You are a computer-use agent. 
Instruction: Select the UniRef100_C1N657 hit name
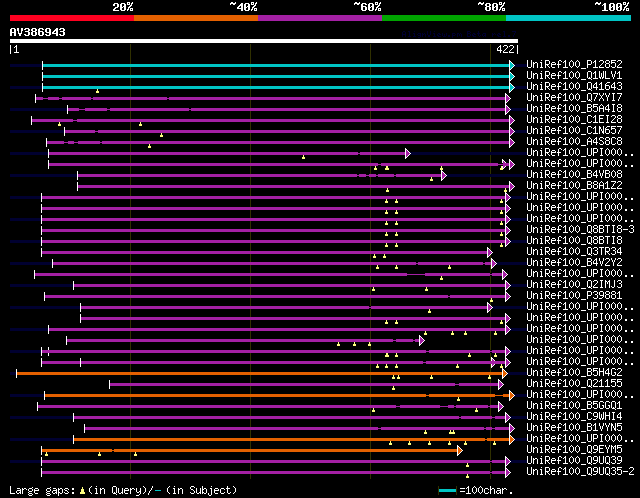click(574, 130)
